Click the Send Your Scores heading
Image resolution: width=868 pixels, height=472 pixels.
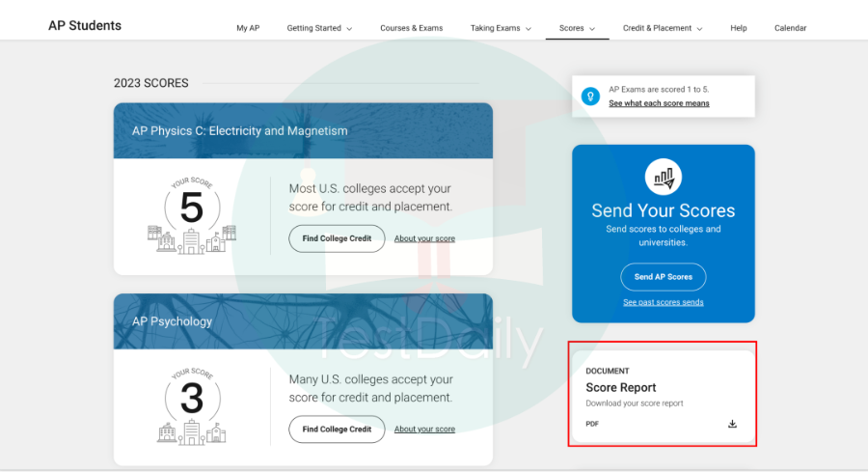[664, 210]
